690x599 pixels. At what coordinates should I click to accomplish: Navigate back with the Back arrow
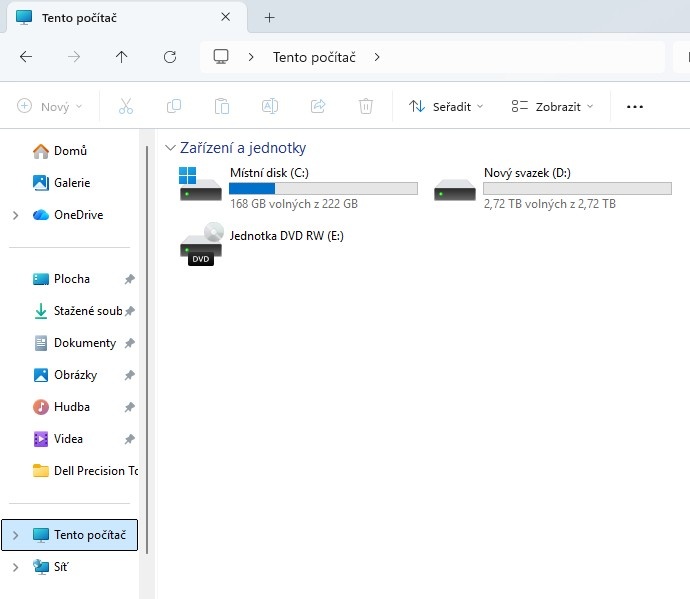tap(26, 57)
